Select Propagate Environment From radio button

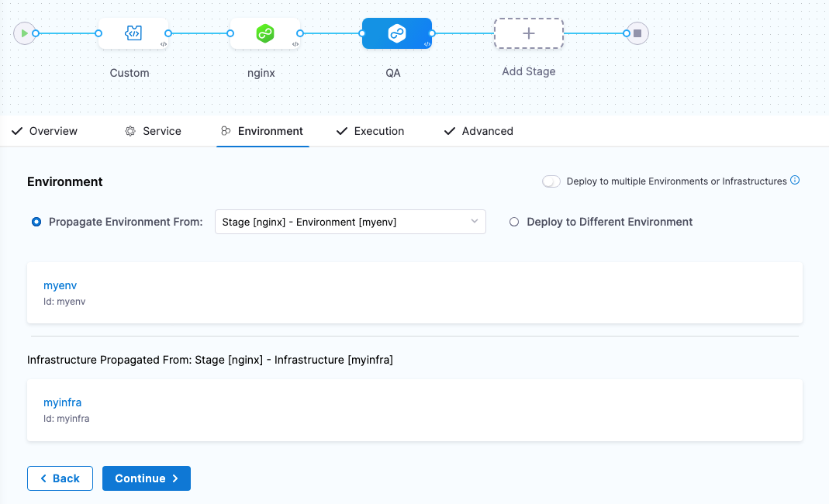36,222
